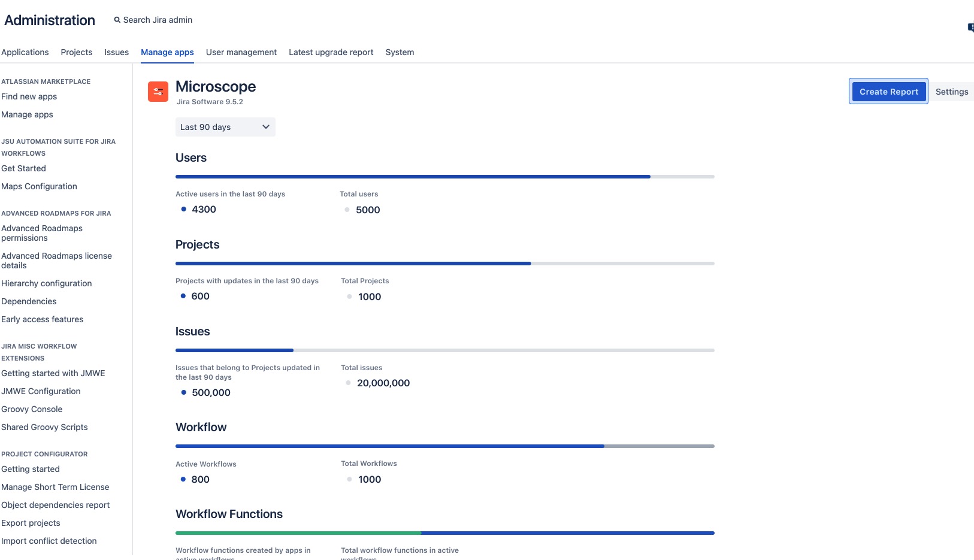
Task: Open Object dependencies report link
Action: click(55, 505)
